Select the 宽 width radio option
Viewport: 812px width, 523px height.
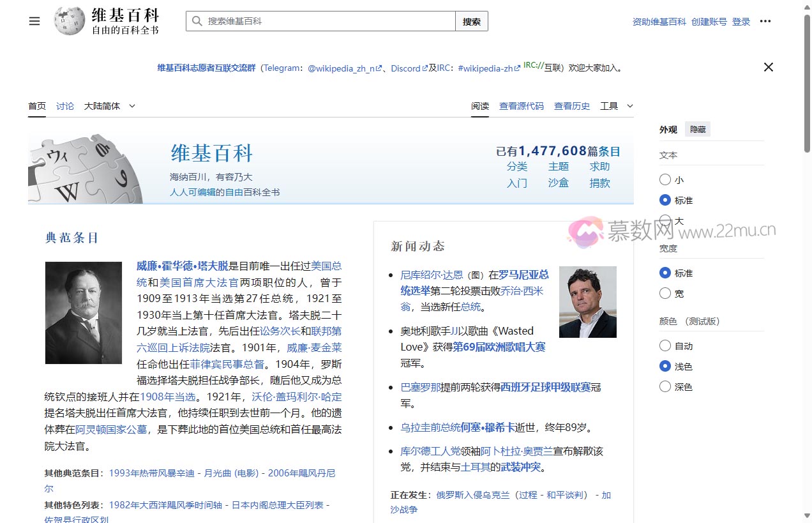click(x=665, y=294)
